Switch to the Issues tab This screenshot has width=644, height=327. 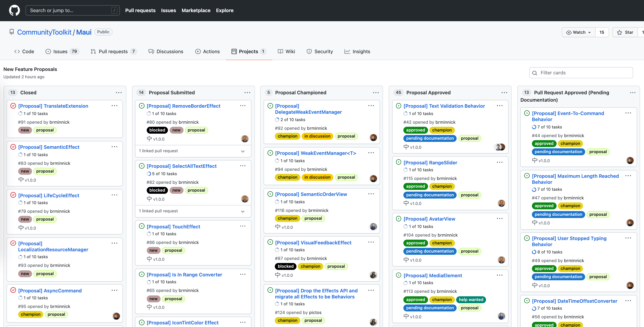coord(62,51)
